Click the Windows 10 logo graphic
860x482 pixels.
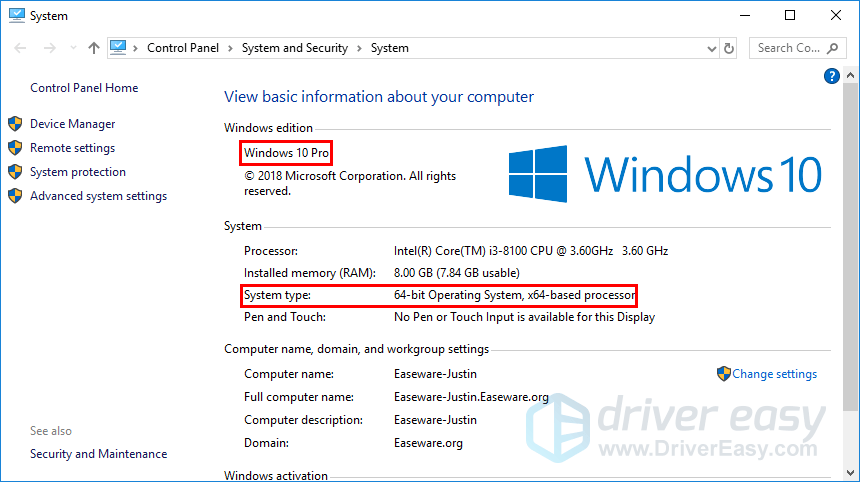point(665,174)
